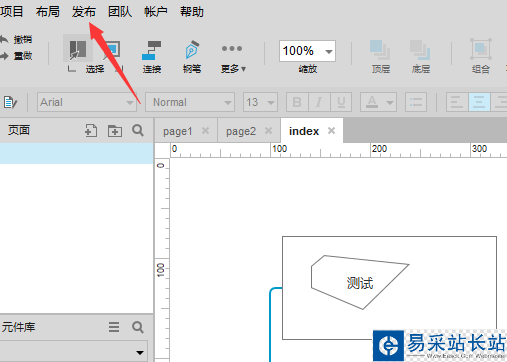Select the 连接 connector tool

pyautogui.click(x=152, y=57)
